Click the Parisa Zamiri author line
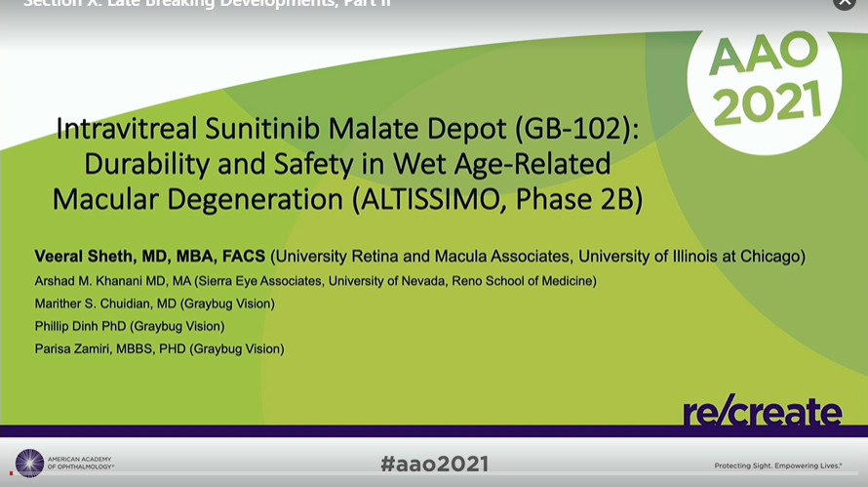Image resolution: width=868 pixels, height=487 pixels. 159,348
